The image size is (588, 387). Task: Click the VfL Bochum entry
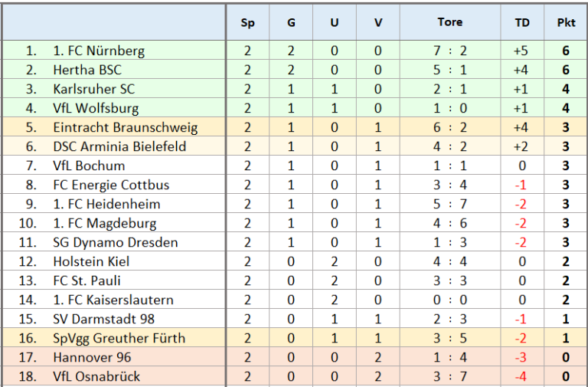[x=89, y=166]
